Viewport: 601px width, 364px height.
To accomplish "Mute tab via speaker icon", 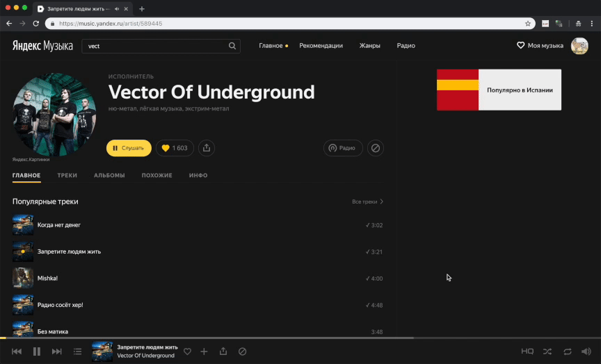I will point(117,9).
